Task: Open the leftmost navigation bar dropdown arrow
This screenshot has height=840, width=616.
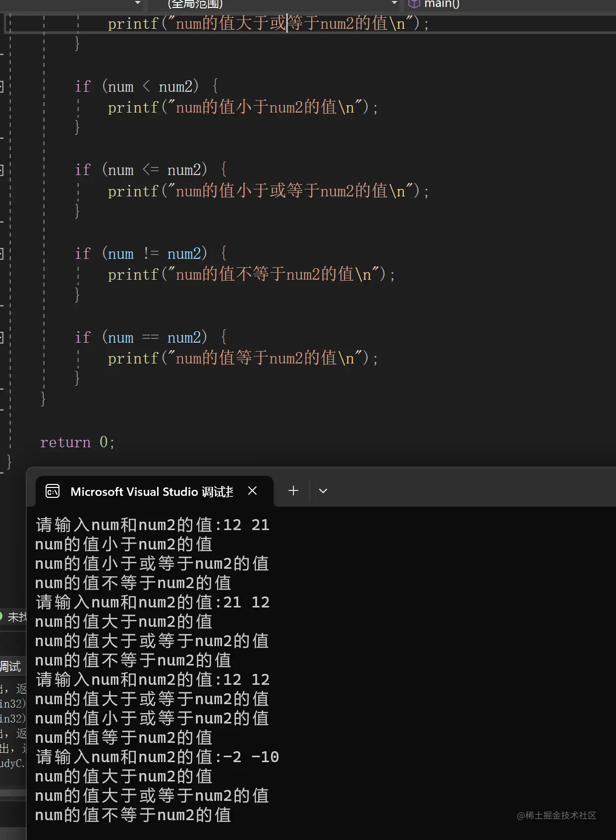Action: (x=138, y=3)
